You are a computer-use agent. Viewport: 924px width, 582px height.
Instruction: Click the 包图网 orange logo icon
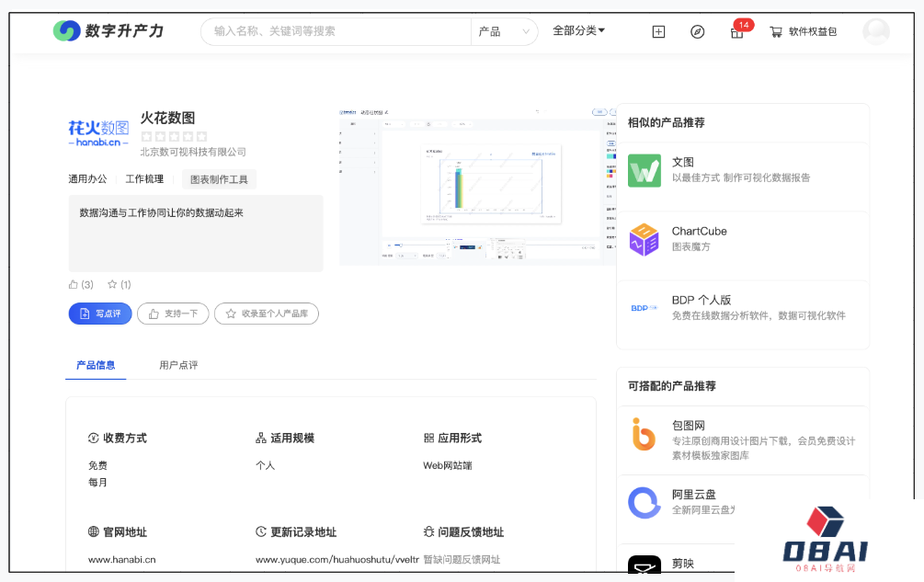pos(644,434)
